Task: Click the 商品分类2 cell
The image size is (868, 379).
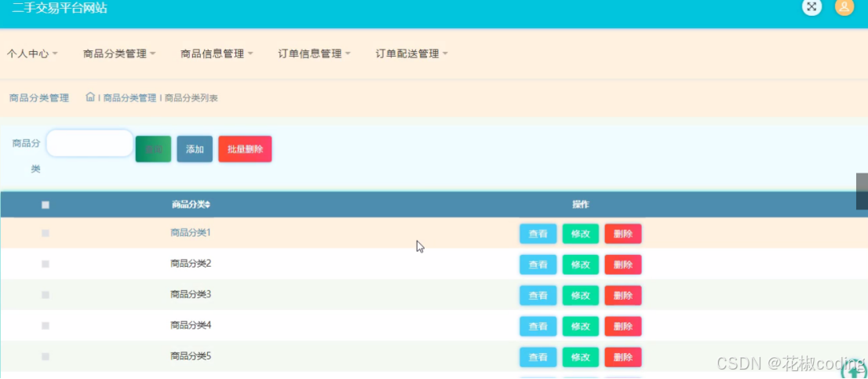Action: click(191, 264)
